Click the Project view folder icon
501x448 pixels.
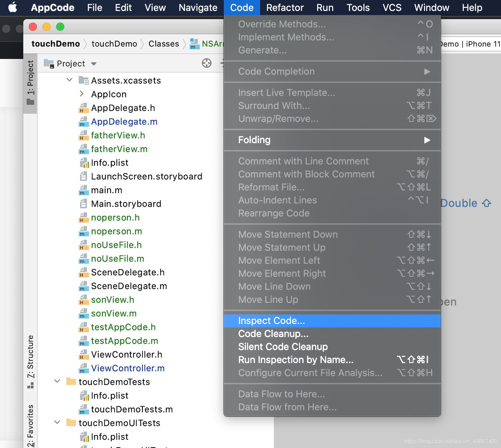[49, 64]
